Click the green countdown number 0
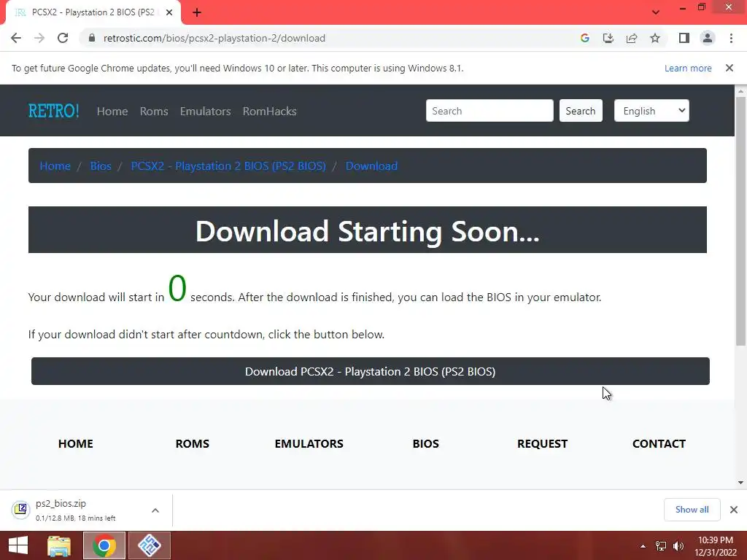Viewport: 747px width, 560px height. tap(177, 289)
